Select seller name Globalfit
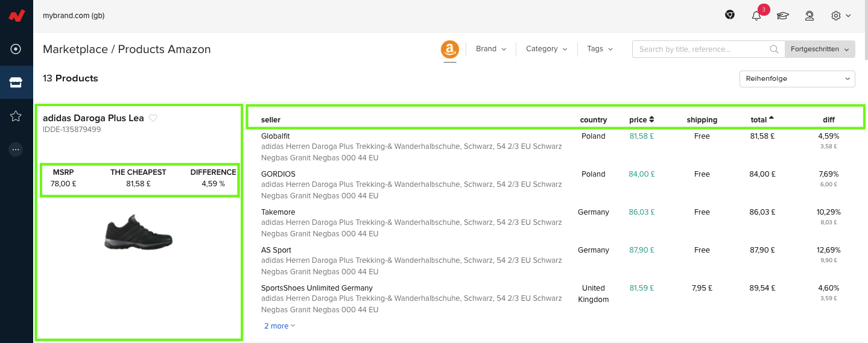The image size is (868, 343). pos(274,136)
